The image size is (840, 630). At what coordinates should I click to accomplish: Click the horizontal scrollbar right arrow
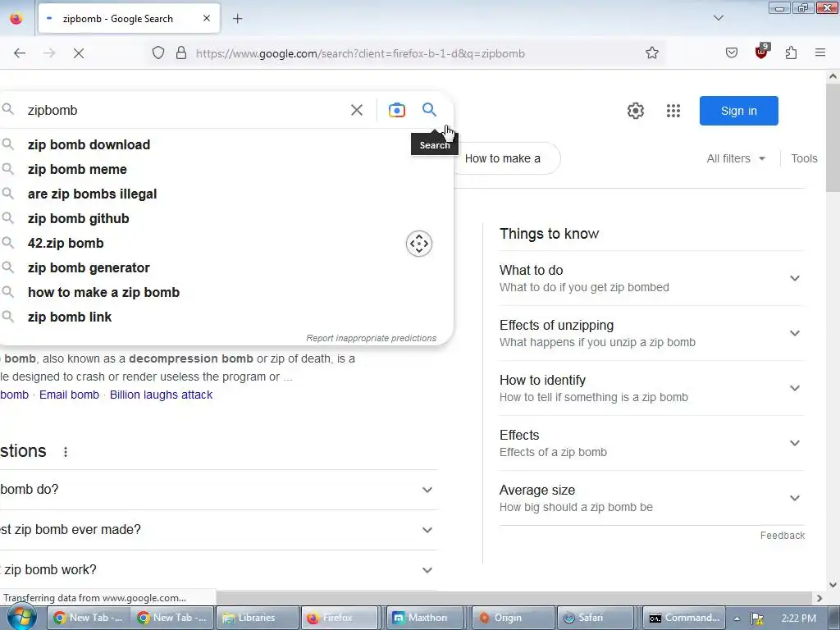click(819, 598)
